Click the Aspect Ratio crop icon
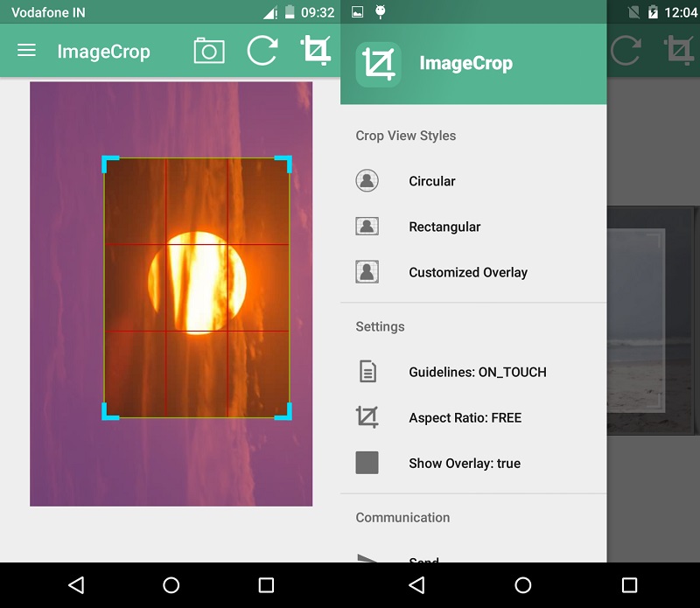700x608 pixels. (367, 417)
